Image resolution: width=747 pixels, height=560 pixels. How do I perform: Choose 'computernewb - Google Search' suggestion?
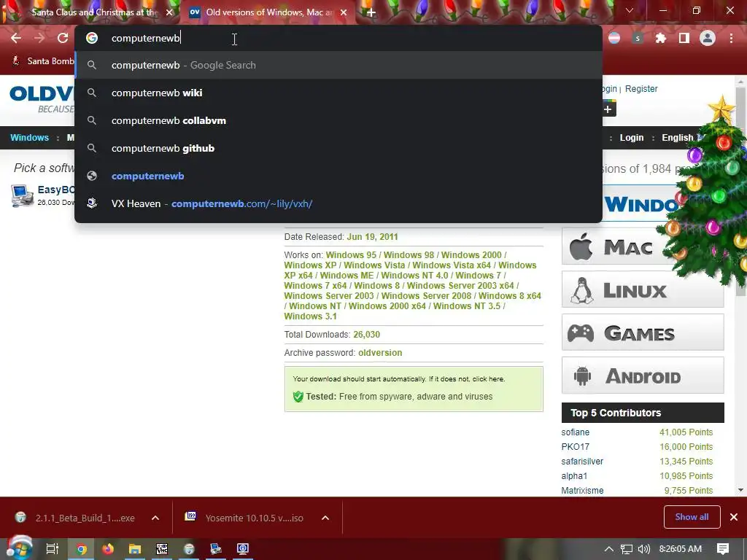338,65
